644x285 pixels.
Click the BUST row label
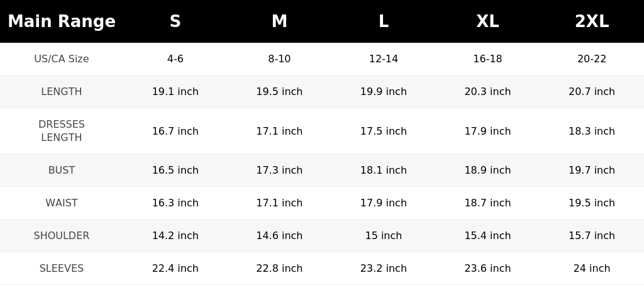[62, 170]
